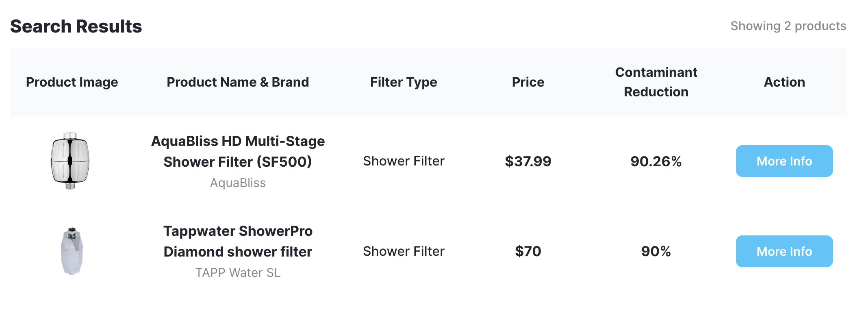Click the AquaBliss HD Multi-Stage Shower Filter title

(238, 151)
